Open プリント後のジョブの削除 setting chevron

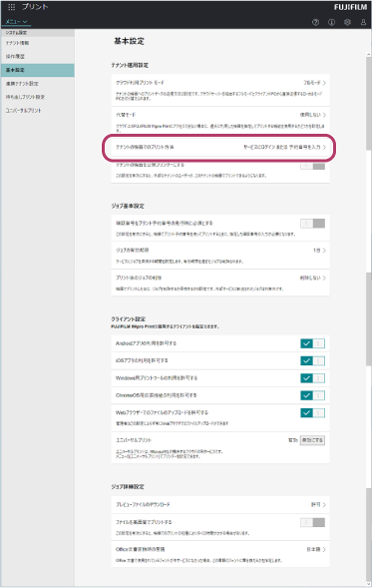(324, 278)
